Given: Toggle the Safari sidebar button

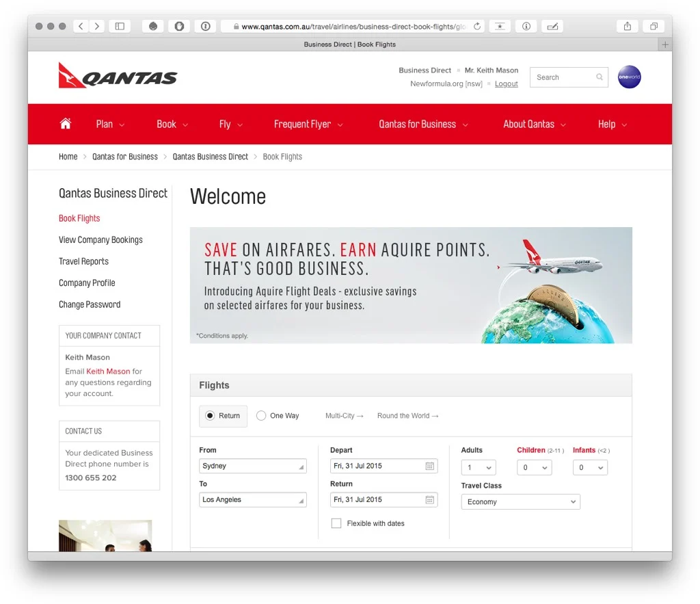Looking at the screenshot, I should click(x=120, y=27).
